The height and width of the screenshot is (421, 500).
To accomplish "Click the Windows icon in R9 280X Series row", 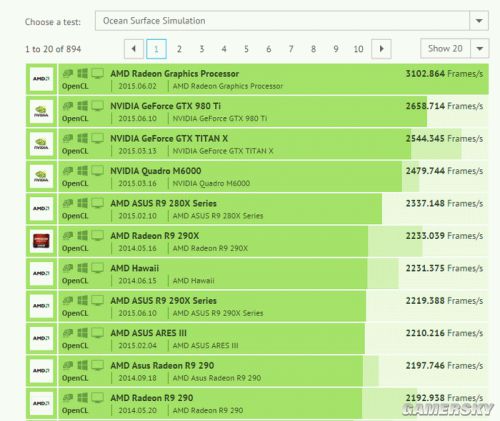I will 83,203.
